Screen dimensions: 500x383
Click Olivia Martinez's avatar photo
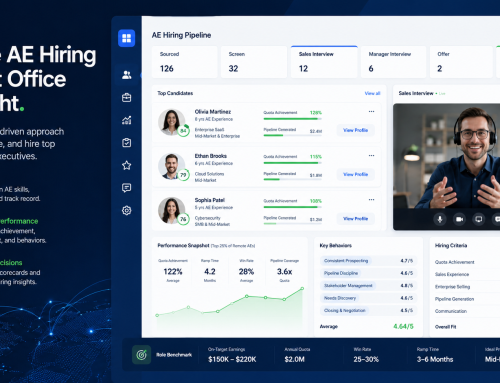tap(171, 122)
